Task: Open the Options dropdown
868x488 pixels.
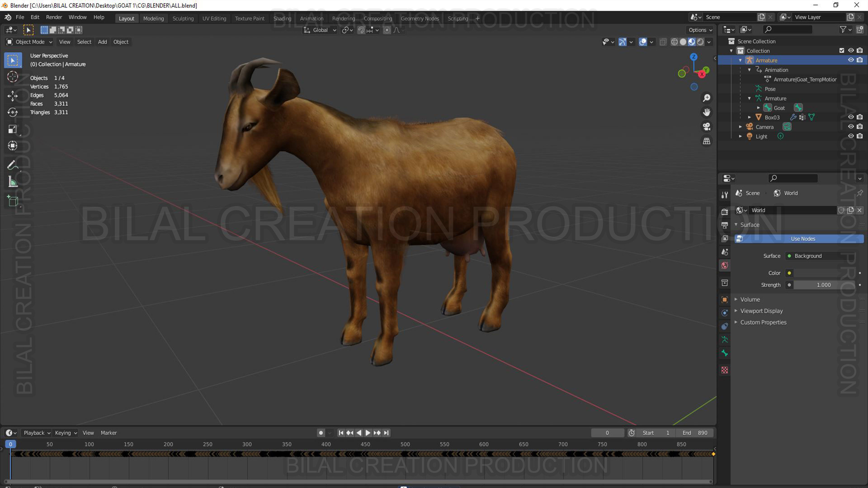Action: [x=700, y=30]
